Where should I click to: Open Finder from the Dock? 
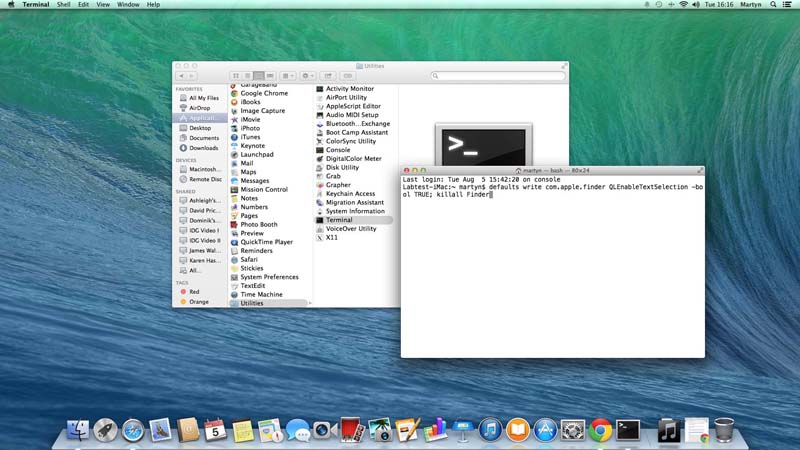click(x=78, y=430)
